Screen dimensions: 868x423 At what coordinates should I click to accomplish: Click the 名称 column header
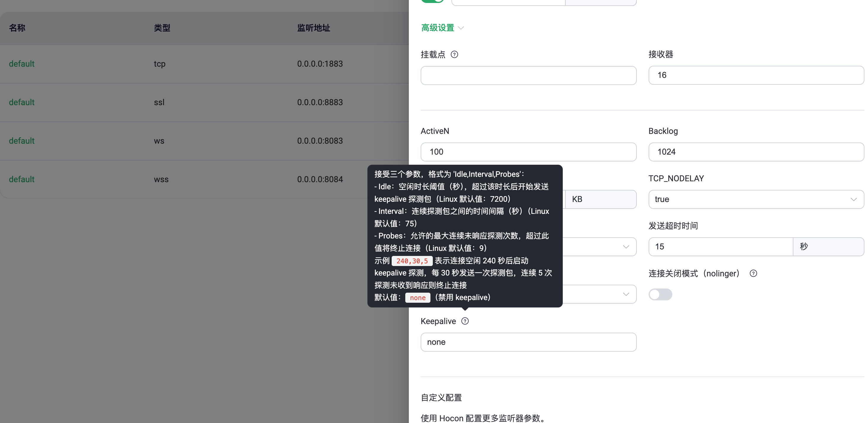click(17, 28)
